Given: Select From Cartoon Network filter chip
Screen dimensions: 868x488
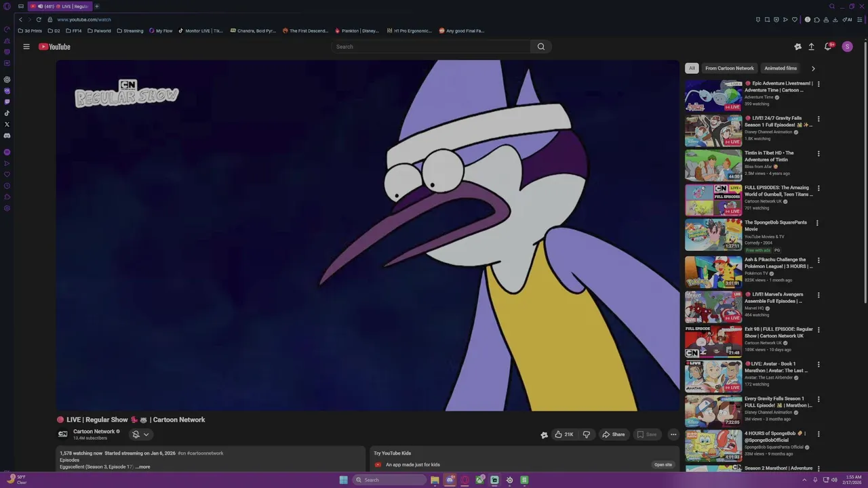Looking at the screenshot, I should pos(730,68).
